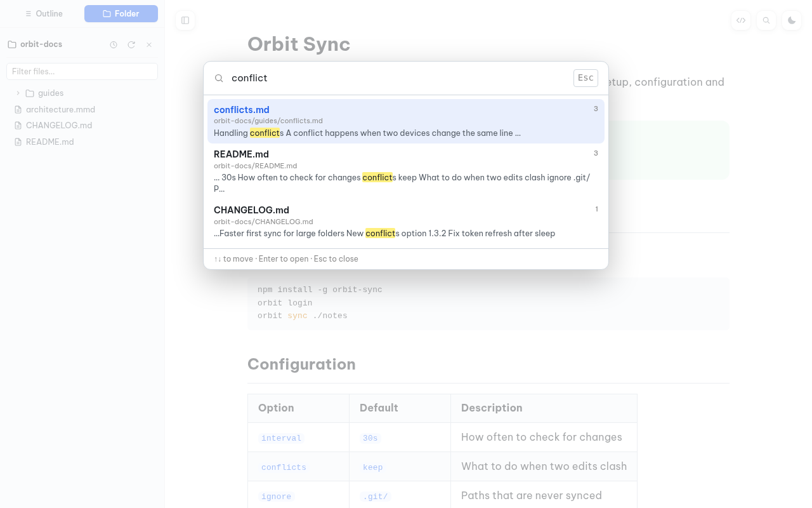Image resolution: width=812 pixels, height=508 pixels.
Task: Click the orbit-docs folder name
Action: (x=41, y=44)
